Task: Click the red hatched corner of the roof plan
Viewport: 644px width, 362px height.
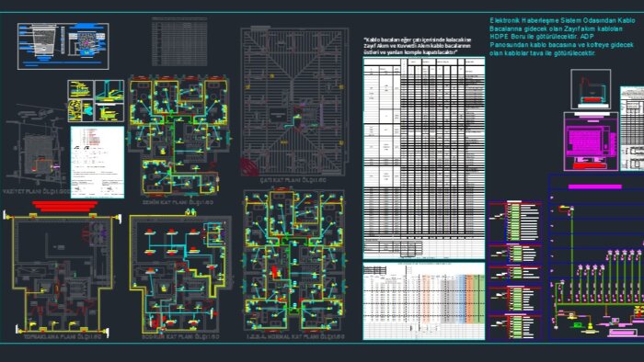Action: pyautogui.click(x=249, y=167)
